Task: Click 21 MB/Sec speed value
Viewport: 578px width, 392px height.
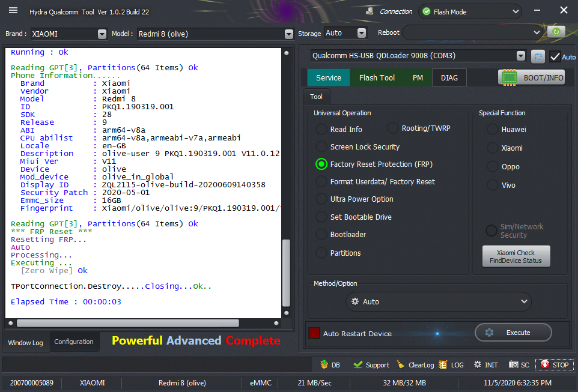Action: (x=314, y=383)
